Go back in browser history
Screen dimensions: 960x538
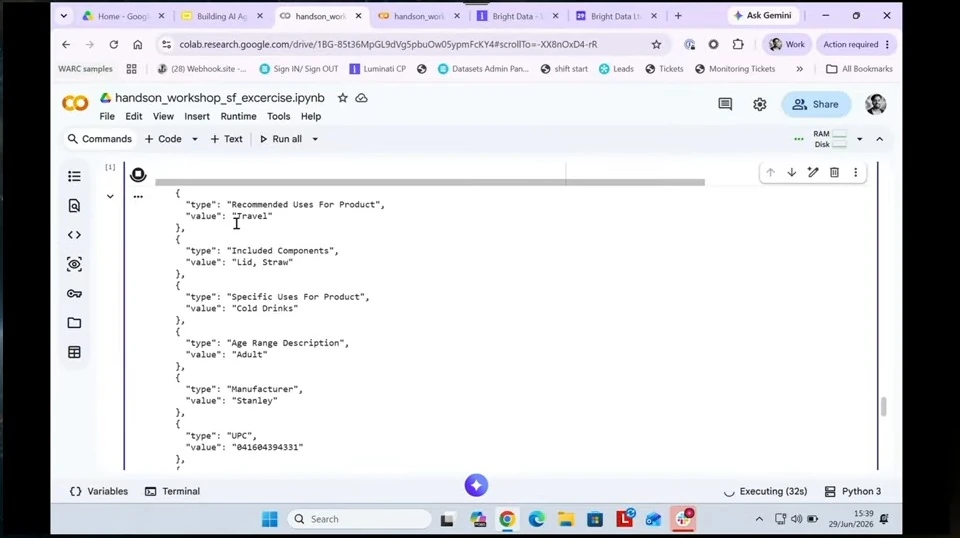tap(66, 44)
